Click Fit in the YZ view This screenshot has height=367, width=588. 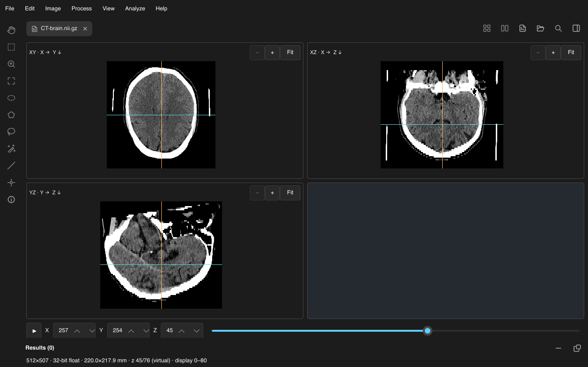290,193
